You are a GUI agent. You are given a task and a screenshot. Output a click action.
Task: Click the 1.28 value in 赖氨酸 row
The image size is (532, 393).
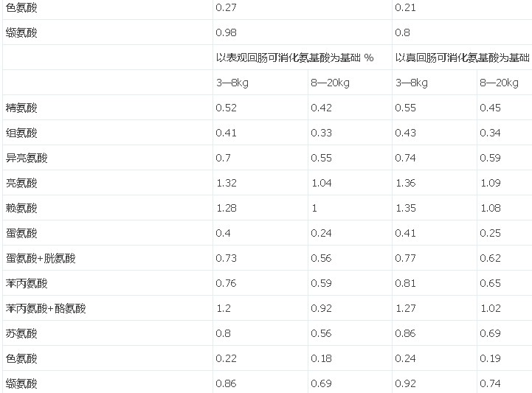pyautogui.click(x=226, y=208)
